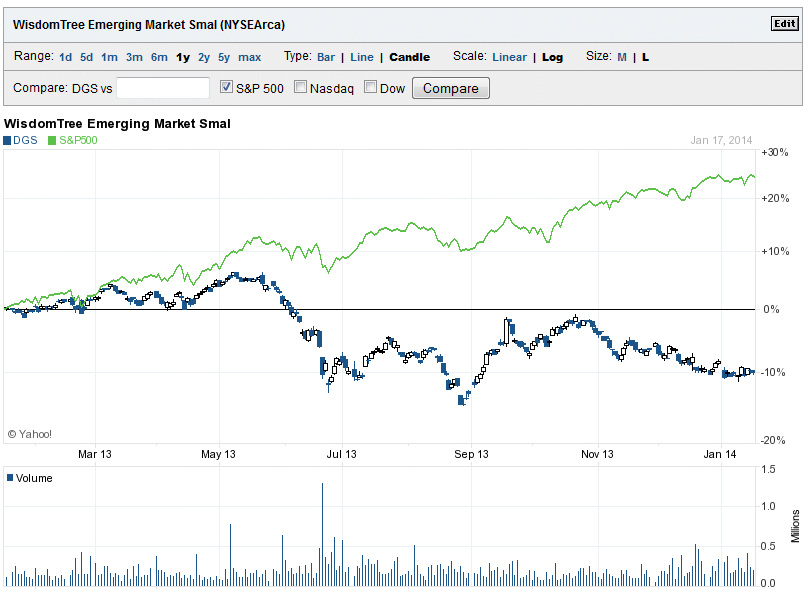
Task: Focus the compare symbol input field
Action: click(163, 88)
